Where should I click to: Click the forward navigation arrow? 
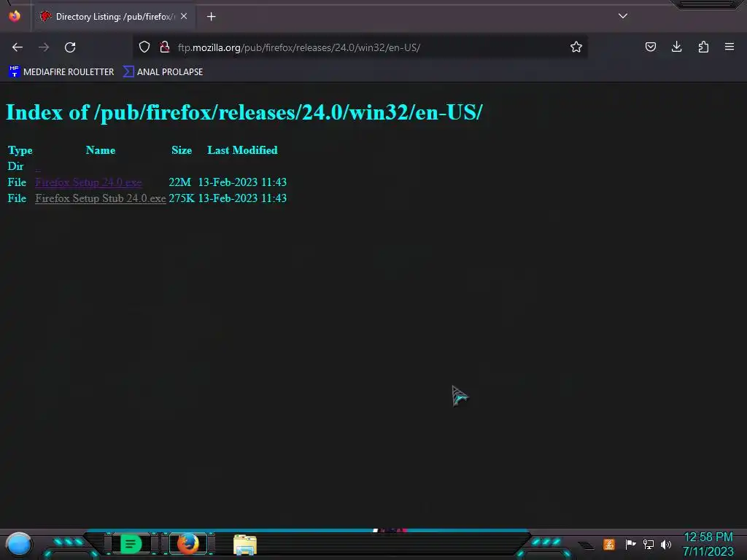tap(44, 47)
